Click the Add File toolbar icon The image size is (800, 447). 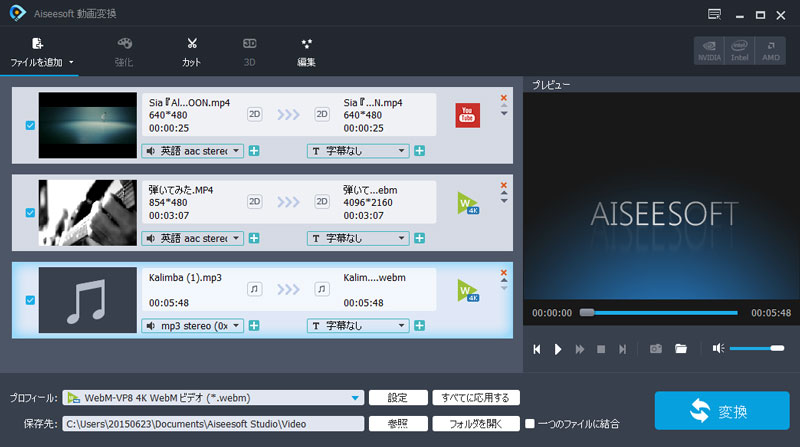click(37, 45)
